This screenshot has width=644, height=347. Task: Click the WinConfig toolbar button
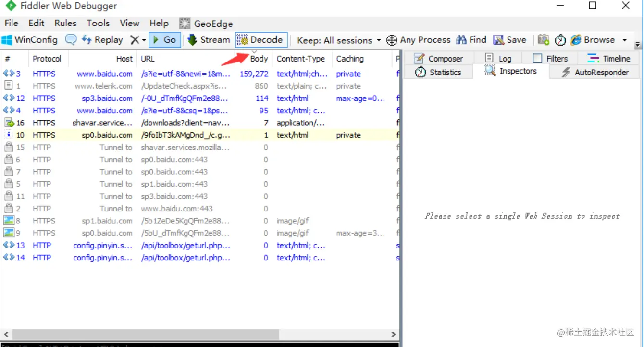pyautogui.click(x=30, y=40)
